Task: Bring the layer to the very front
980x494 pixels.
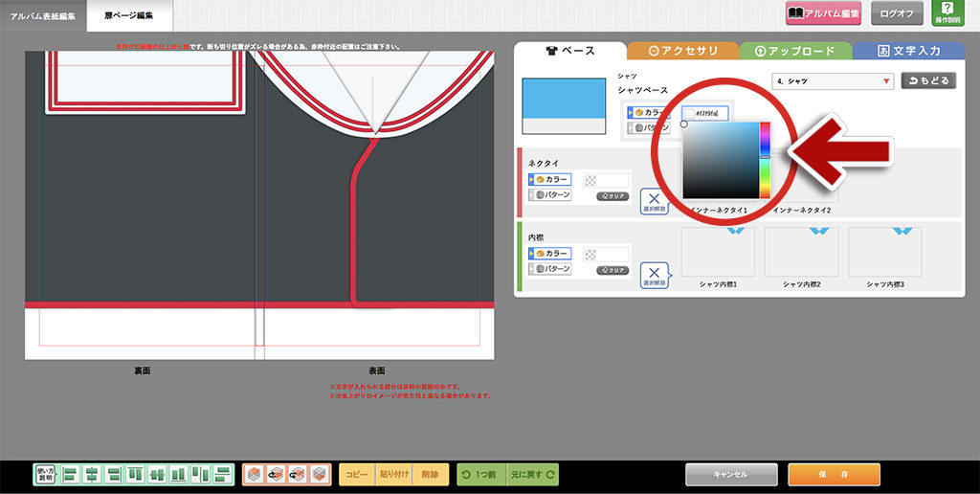Action: point(255,475)
